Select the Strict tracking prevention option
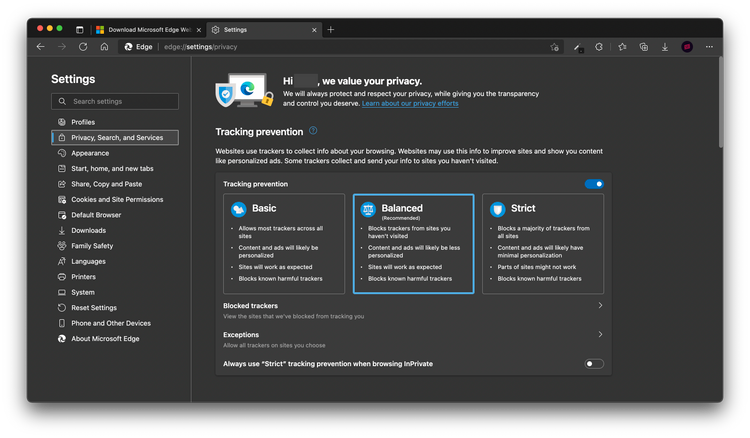This screenshot has height=438, width=750. (542, 243)
